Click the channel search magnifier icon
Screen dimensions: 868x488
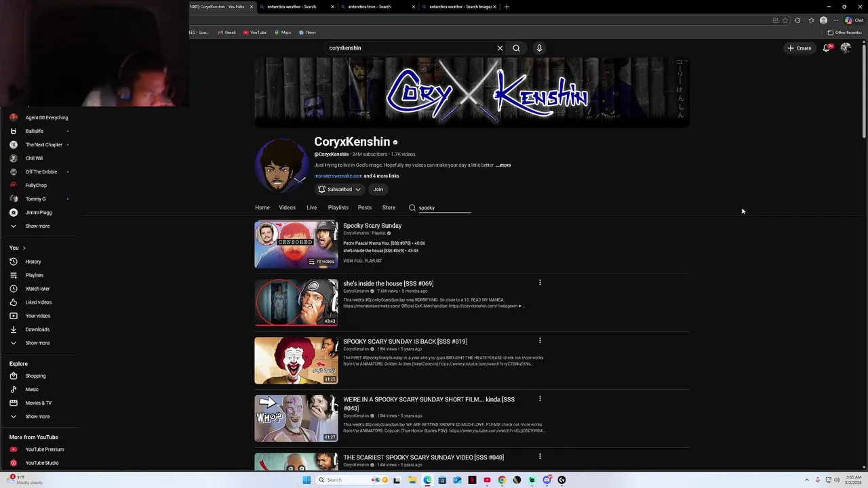tap(412, 208)
